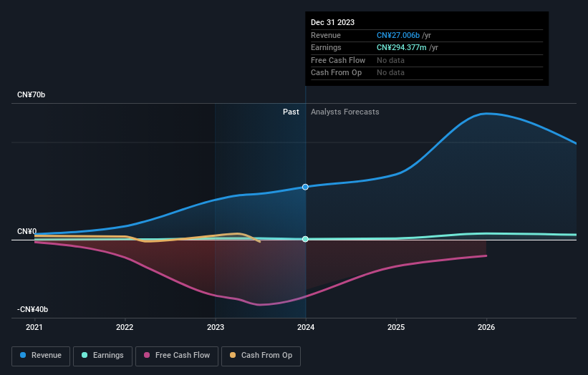Click the Past label

point(291,112)
